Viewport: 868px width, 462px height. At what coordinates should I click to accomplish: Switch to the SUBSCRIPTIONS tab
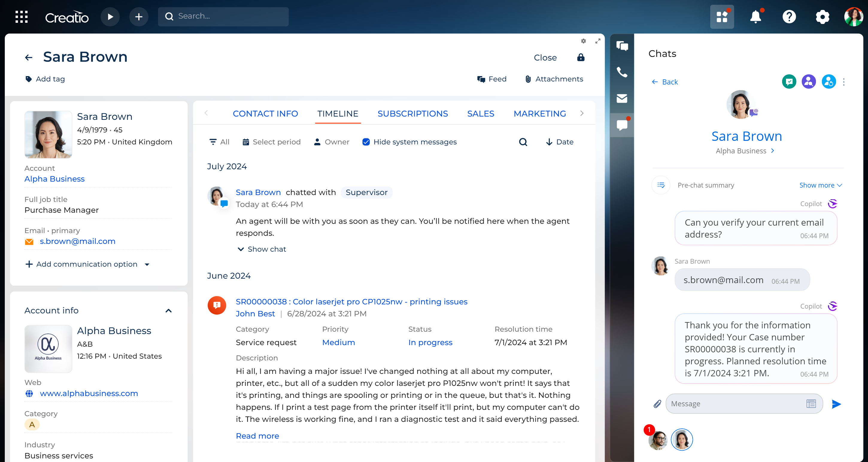click(x=413, y=114)
